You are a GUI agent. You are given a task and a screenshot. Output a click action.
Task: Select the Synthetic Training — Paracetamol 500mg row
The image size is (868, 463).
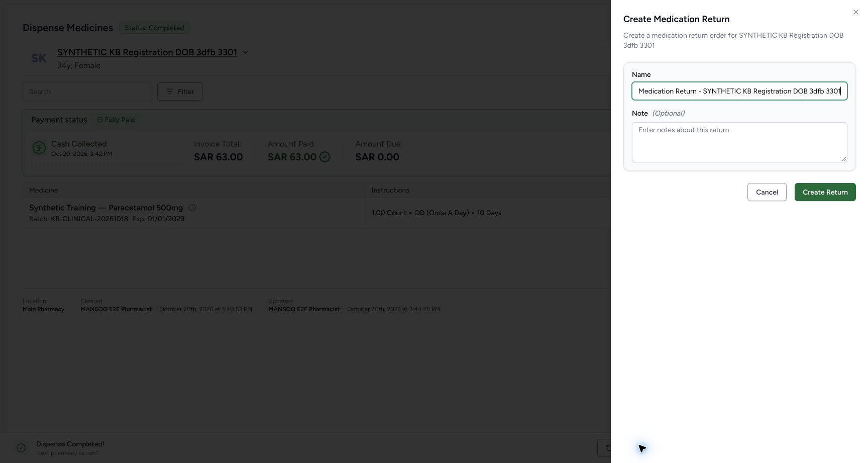pos(316,213)
